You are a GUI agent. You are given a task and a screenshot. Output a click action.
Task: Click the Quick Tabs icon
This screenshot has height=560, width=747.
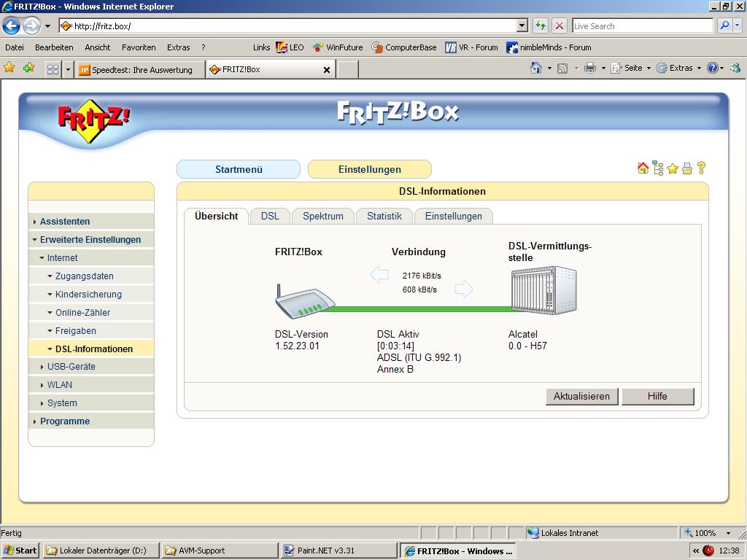pos(53,69)
